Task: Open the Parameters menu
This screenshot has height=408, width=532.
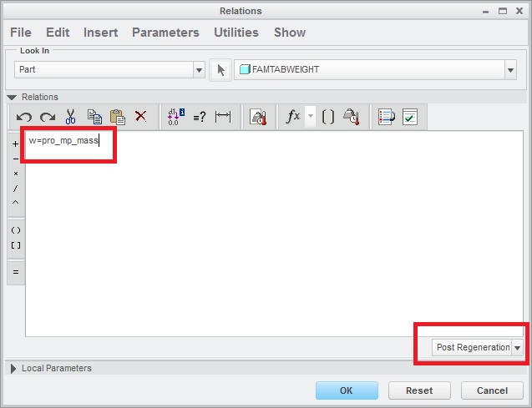Action: coord(165,33)
